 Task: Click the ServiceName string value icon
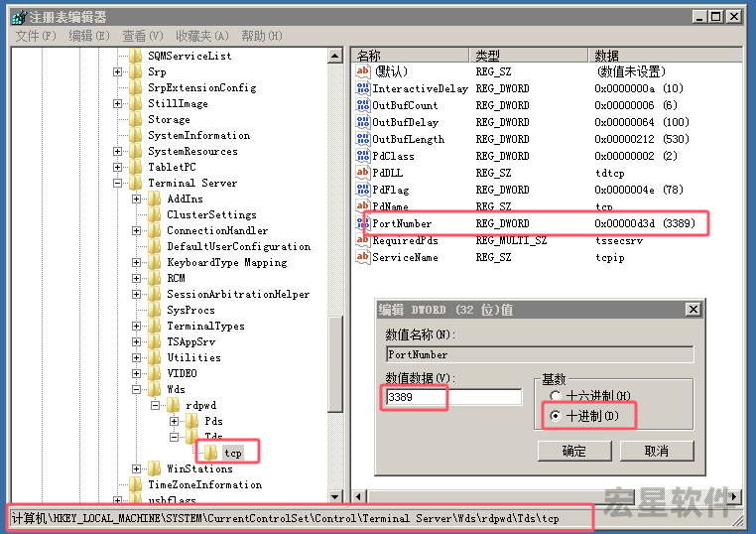tap(363, 257)
